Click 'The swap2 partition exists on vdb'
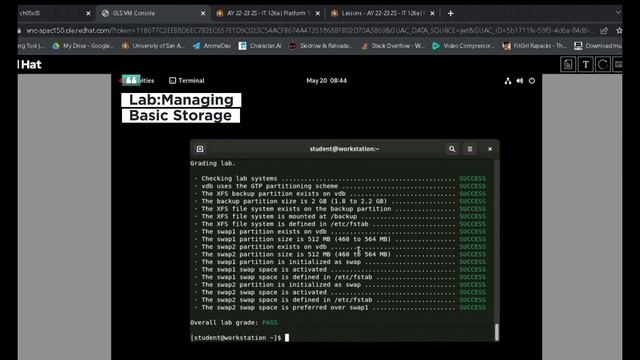 tap(264, 247)
